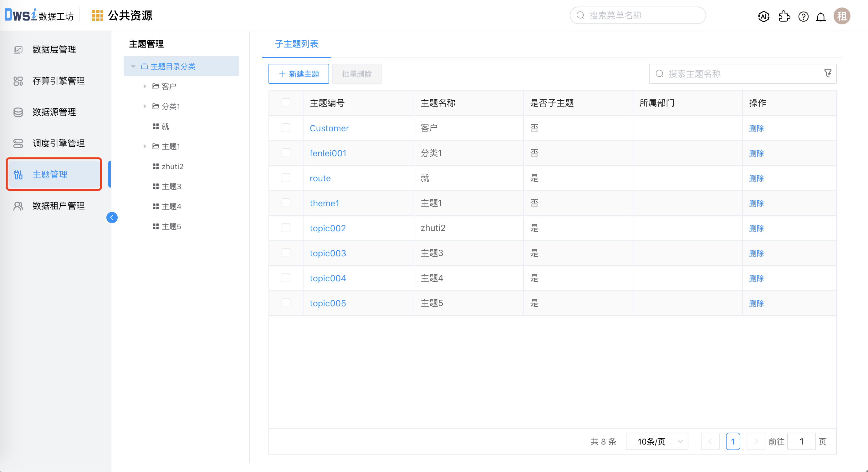Viewport: 868px width, 472px height.
Task: Open the notification bell
Action: 821,17
